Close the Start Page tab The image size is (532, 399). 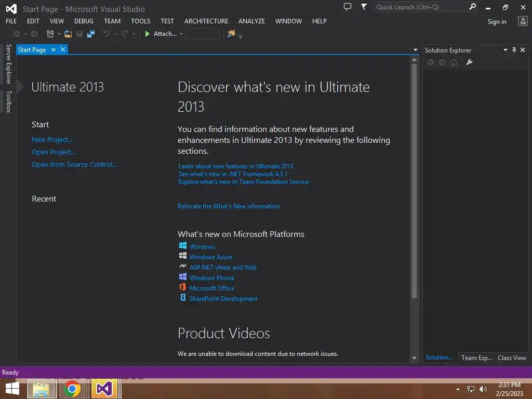click(x=63, y=49)
